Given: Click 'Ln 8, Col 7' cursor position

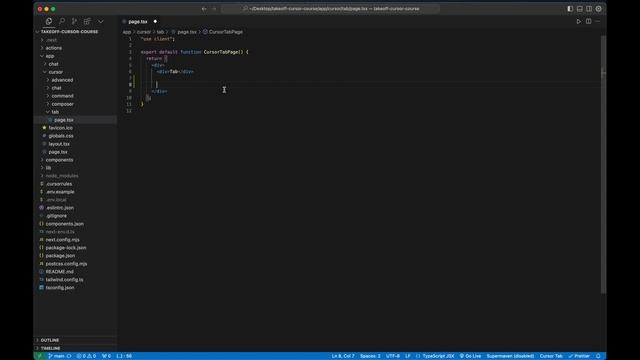Looking at the screenshot, I should click(x=343, y=356).
